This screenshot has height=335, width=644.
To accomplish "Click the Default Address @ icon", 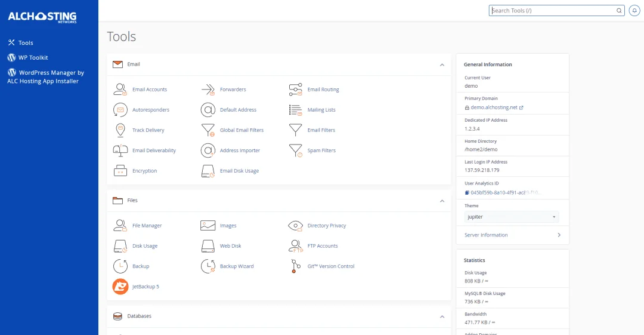I will (x=208, y=110).
